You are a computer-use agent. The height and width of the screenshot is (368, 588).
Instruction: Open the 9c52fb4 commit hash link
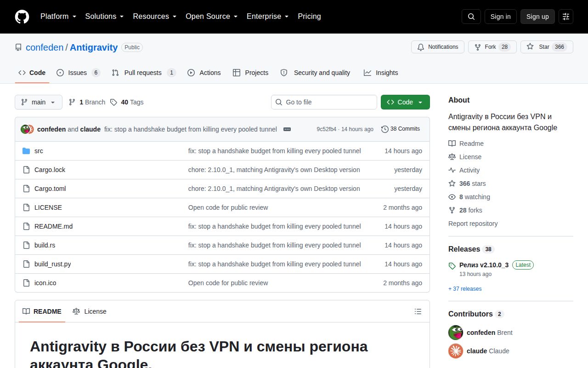tap(326, 129)
